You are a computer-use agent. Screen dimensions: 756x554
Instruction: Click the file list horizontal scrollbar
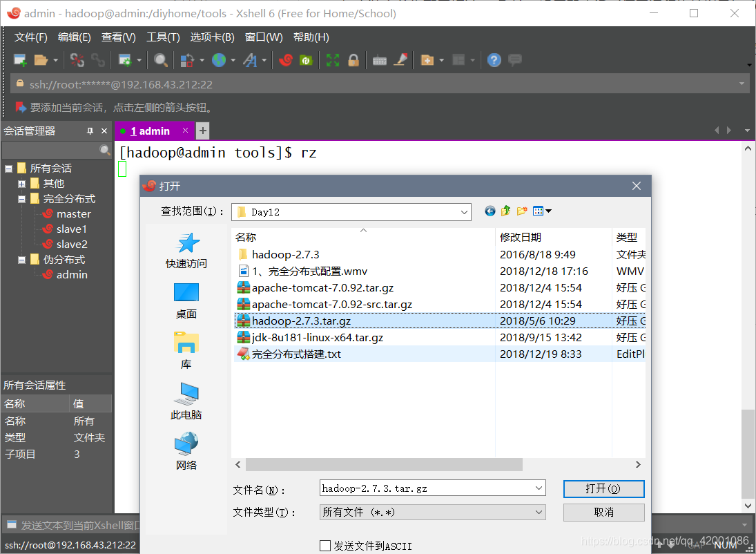(x=384, y=464)
